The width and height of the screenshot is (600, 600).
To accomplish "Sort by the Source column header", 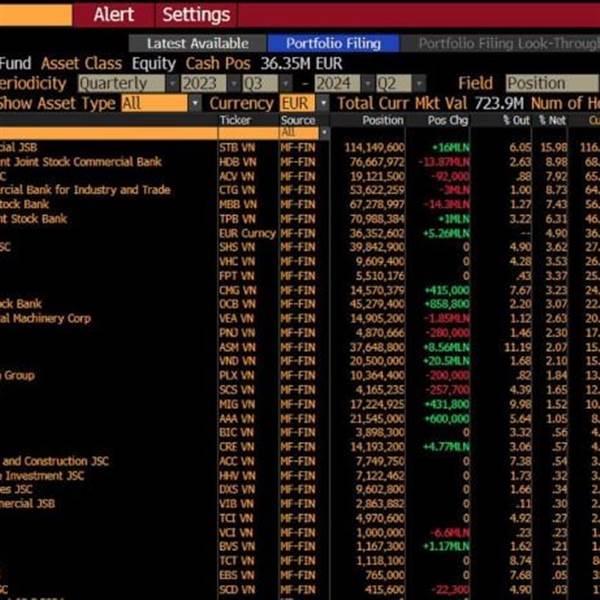I will coord(298,121).
